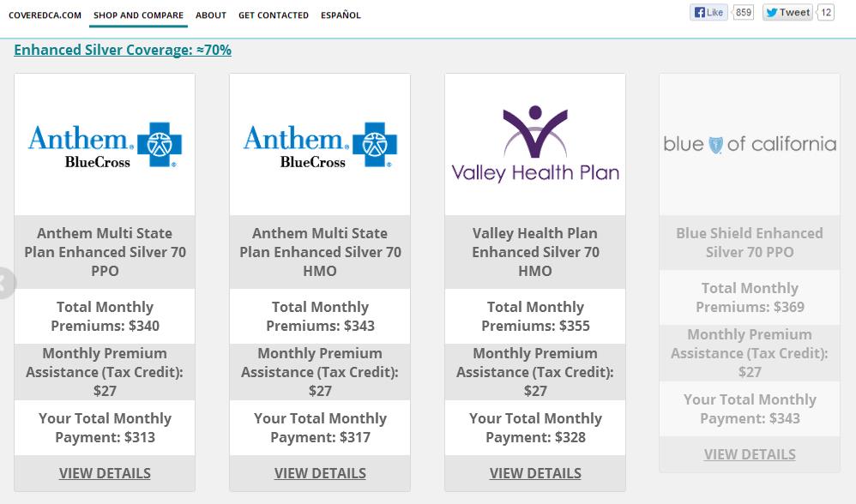Click the tweet count 12
Screen dimensions: 856x504
[x=826, y=13]
